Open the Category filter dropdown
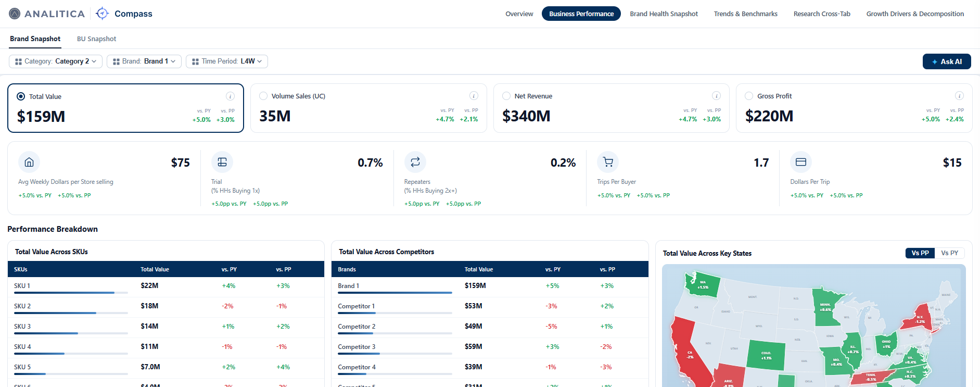Viewport: 980px width, 387px height. pos(56,61)
